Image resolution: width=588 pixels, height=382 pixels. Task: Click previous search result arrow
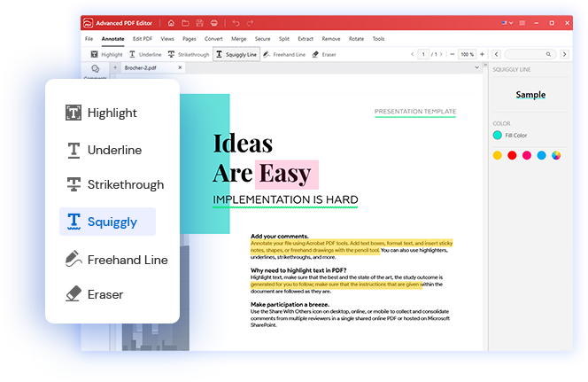click(x=497, y=54)
